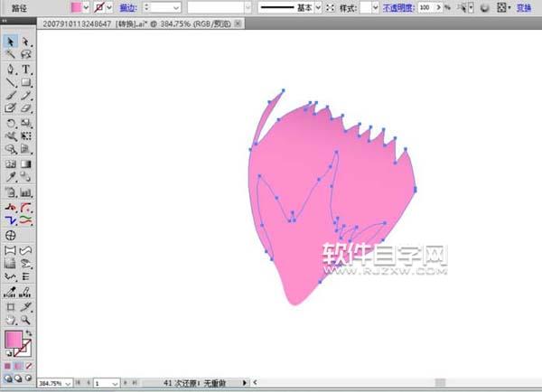
Task: Close the document tab 2007910113248647
Action: pos(238,23)
